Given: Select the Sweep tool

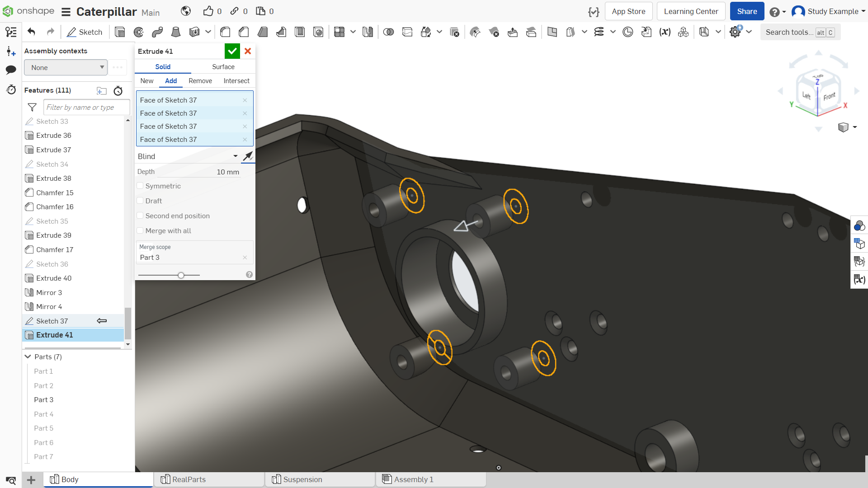Looking at the screenshot, I should (x=157, y=32).
